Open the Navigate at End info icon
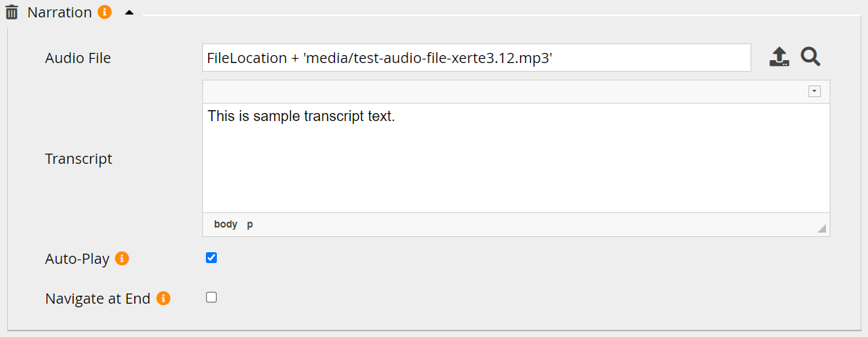This screenshot has height=337, width=868. pos(164,298)
